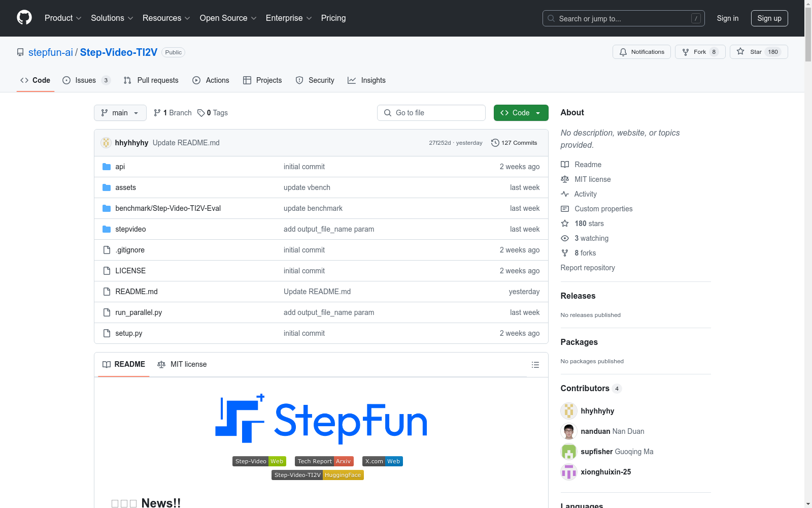Viewport: 812px width, 508px height.
Task: Click the Go to file search field
Action: coord(431,113)
